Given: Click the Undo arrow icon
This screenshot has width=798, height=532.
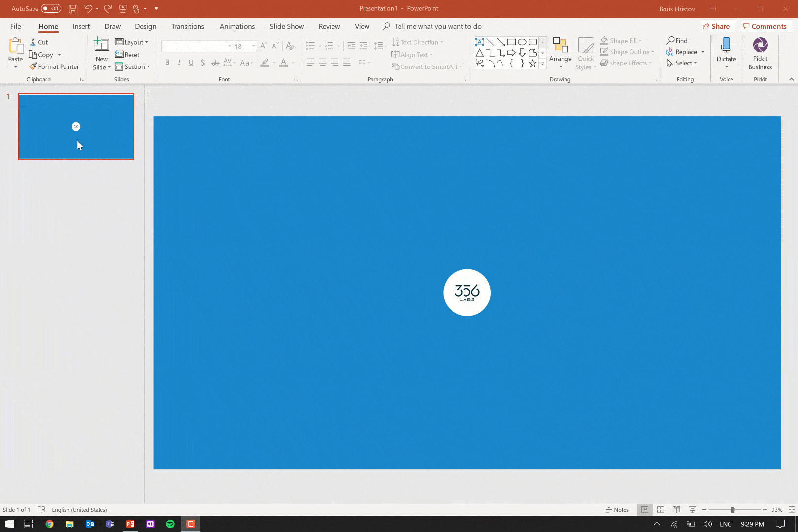Looking at the screenshot, I should coord(88,8).
